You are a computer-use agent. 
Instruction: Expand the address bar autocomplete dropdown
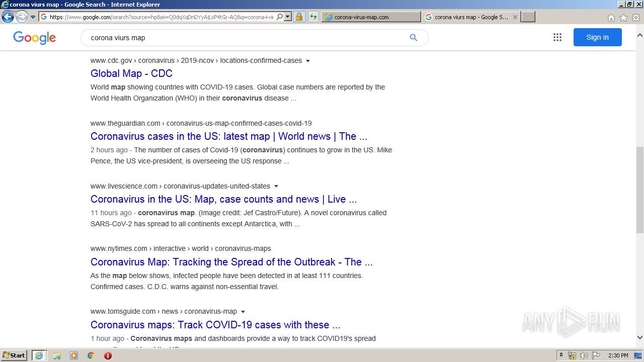tap(288, 17)
